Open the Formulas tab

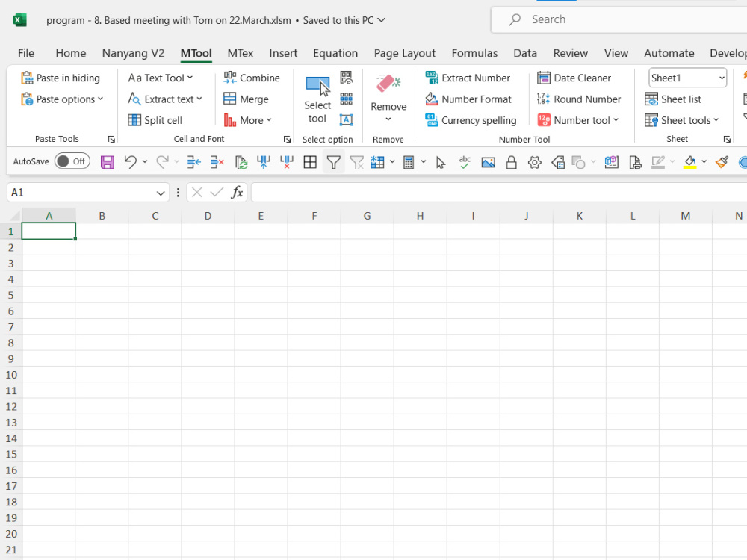pyautogui.click(x=474, y=53)
